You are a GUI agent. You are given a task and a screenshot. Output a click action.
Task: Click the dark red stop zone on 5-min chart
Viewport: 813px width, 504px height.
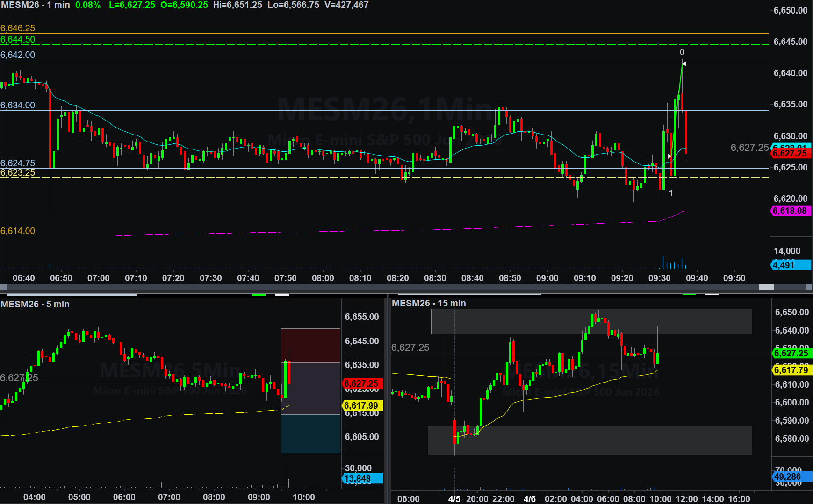[310, 345]
